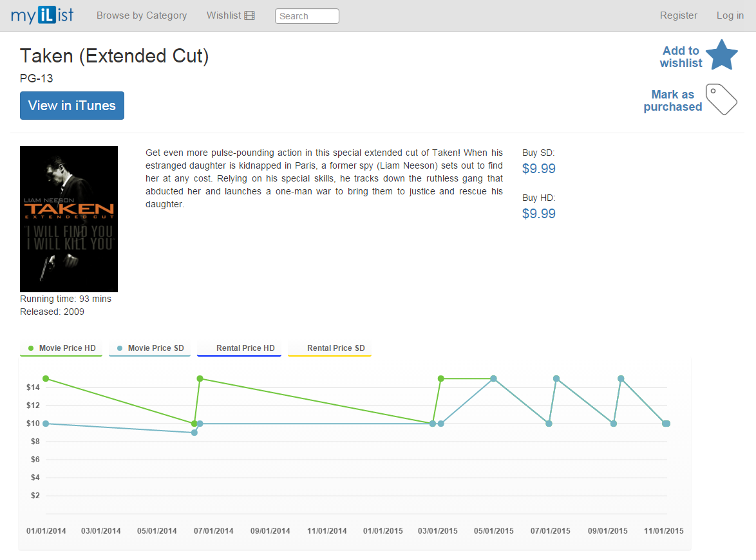Select SD peak point near 09/2015
Image resolution: width=756 pixels, height=560 pixels.
tap(621, 378)
